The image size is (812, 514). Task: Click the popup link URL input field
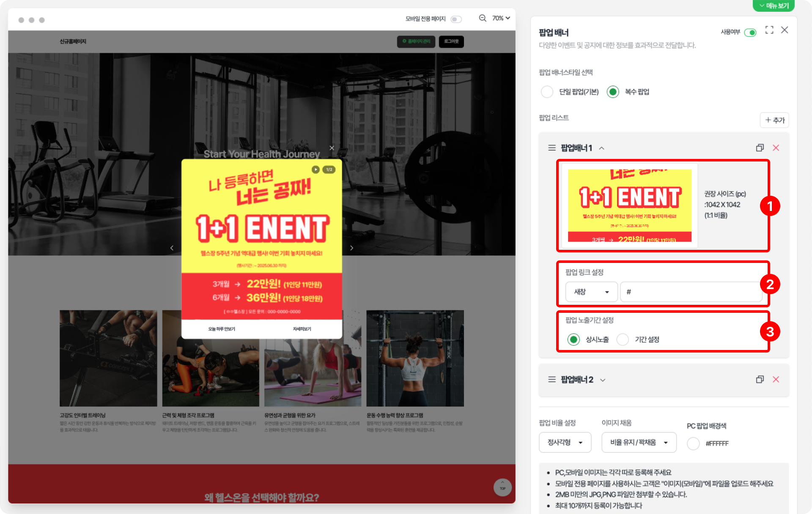coord(691,292)
